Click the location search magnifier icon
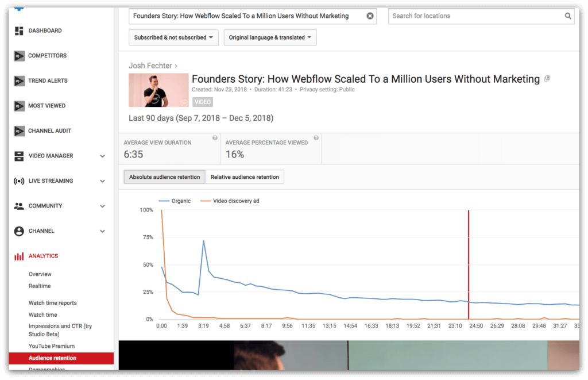 coord(568,16)
